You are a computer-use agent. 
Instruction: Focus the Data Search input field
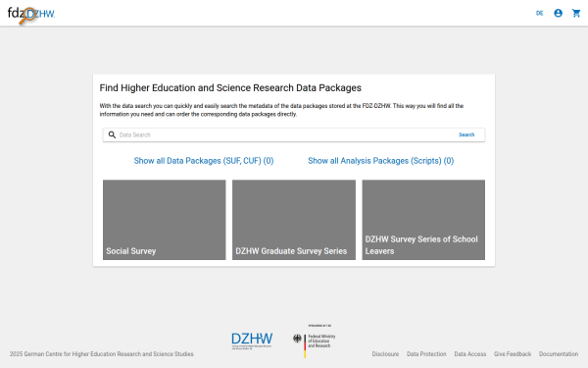(x=285, y=134)
